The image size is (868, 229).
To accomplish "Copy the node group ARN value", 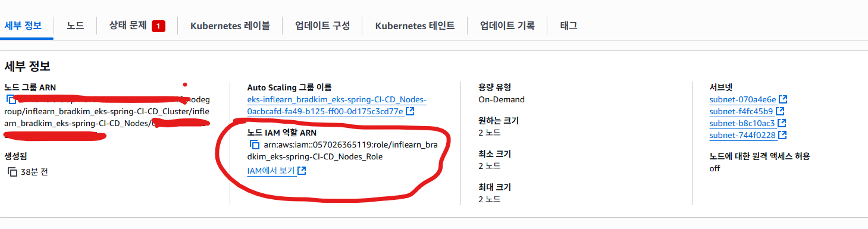I will 11,99.
